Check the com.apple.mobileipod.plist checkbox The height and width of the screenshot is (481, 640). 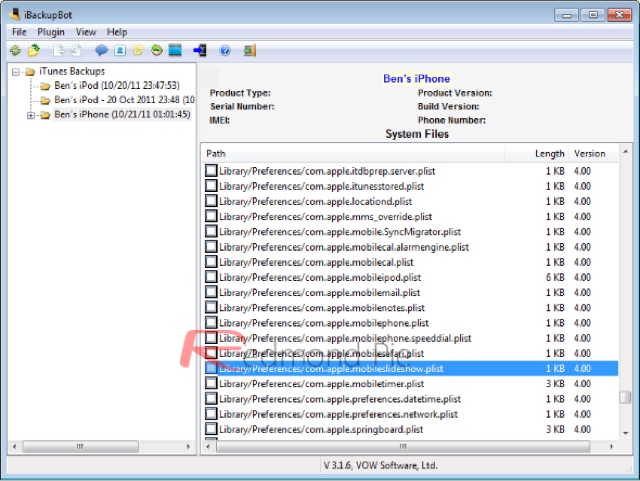click(211, 277)
